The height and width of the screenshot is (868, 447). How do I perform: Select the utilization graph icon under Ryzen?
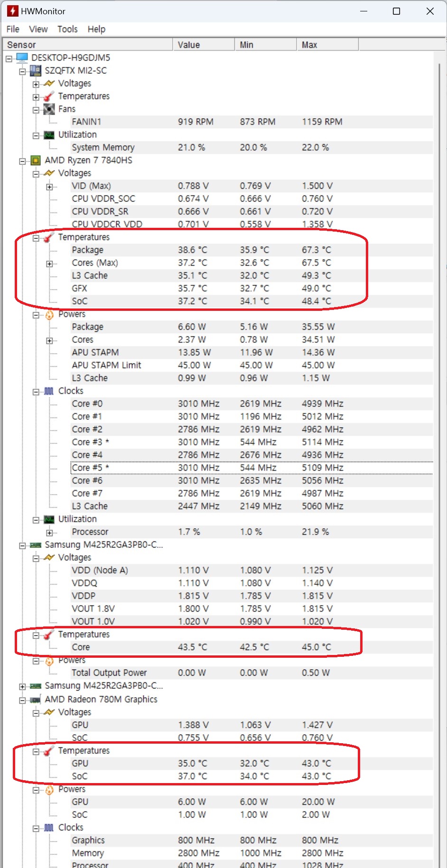tap(49, 519)
